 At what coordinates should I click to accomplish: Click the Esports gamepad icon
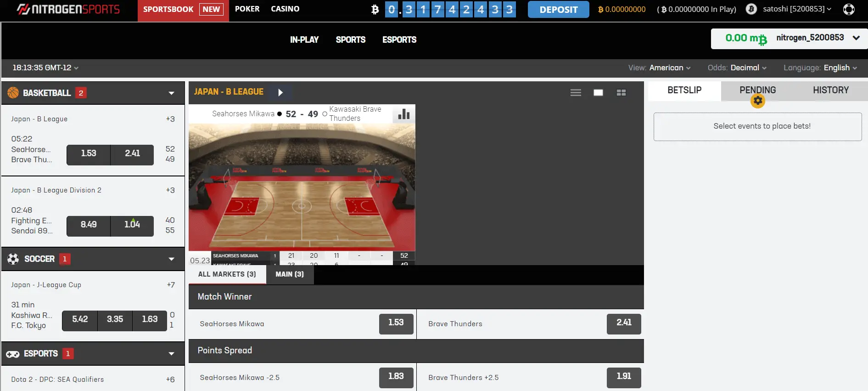tap(12, 354)
